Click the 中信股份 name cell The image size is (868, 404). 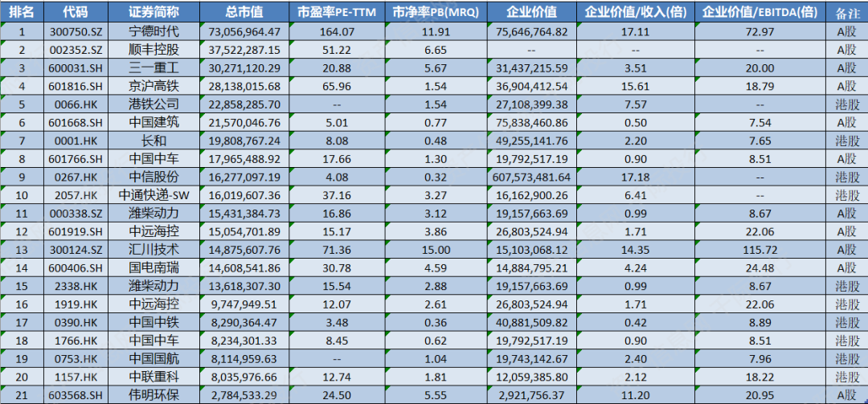coord(154,177)
